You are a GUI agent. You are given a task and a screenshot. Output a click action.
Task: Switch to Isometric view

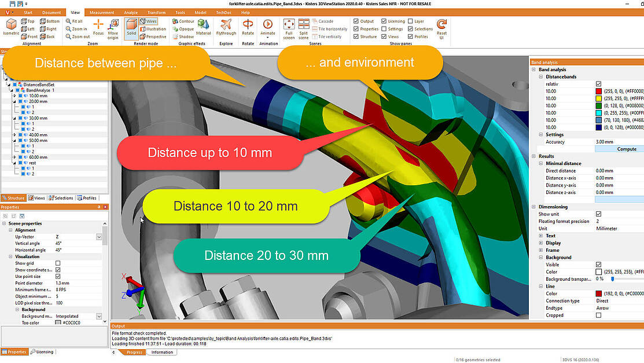click(x=11, y=28)
